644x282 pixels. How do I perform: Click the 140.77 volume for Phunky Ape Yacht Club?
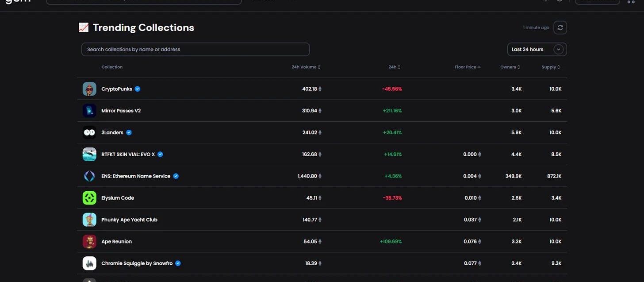(x=310, y=220)
